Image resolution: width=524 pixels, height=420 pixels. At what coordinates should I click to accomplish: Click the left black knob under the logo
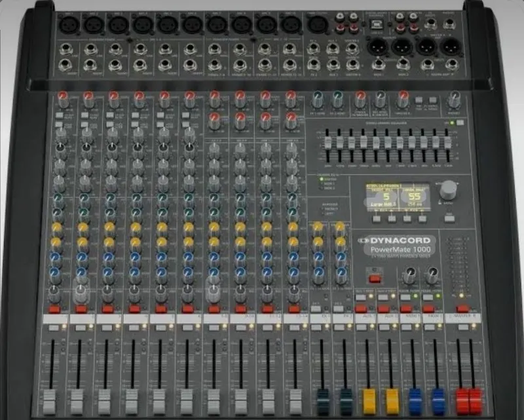(410, 275)
